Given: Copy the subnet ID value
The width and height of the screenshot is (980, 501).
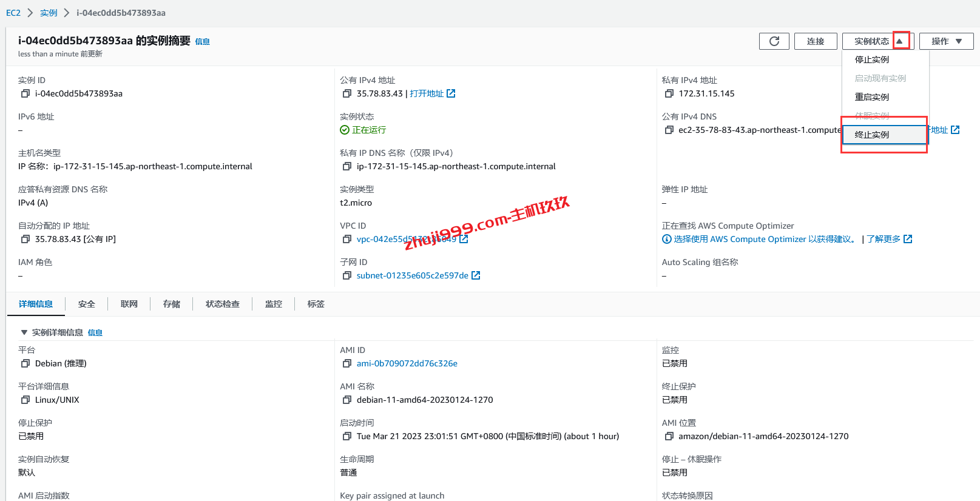Looking at the screenshot, I should tap(347, 275).
